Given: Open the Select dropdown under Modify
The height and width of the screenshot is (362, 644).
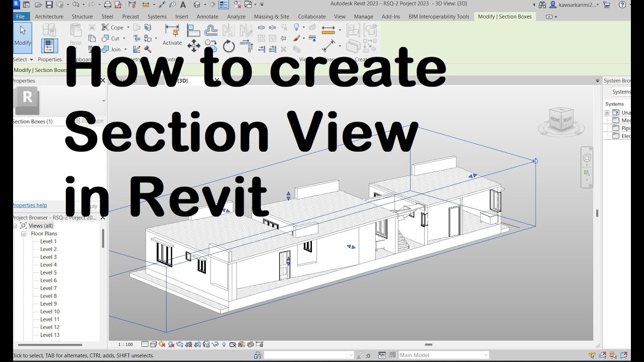Looking at the screenshot, I should pyautogui.click(x=23, y=59).
